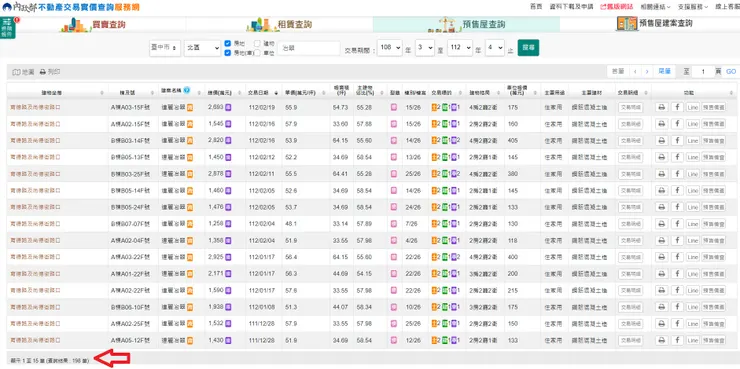
Task: Open the map view (地圖)
Action: coord(24,72)
